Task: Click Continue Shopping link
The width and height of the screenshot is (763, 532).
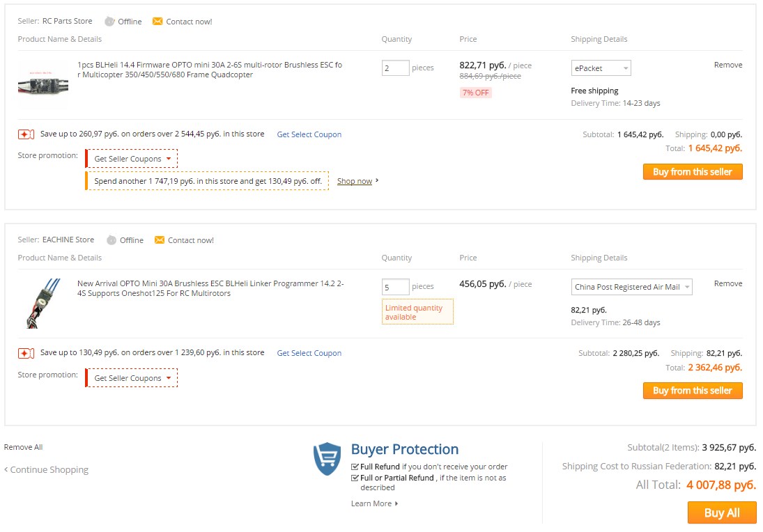Action: [x=49, y=470]
